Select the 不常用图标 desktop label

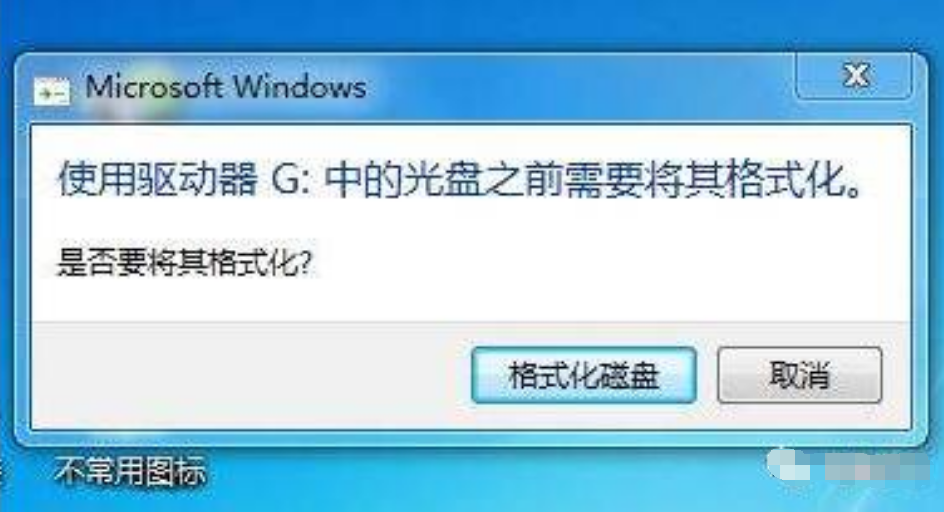130,471
